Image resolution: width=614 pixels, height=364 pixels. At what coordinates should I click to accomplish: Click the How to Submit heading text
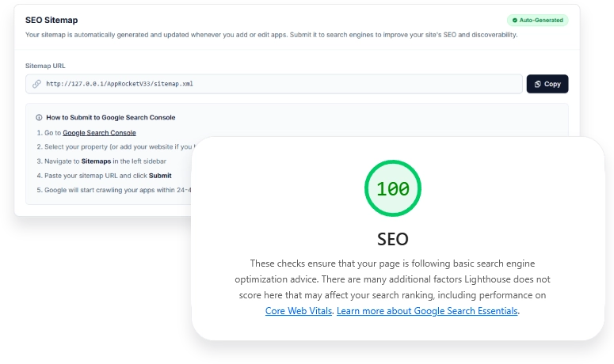(x=110, y=117)
